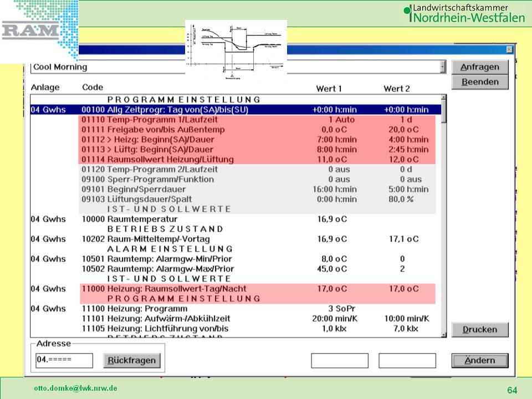The width and height of the screenshot is (532, 399).
Task: Click the list scrollbar up arrow
Action: [443, 98]
